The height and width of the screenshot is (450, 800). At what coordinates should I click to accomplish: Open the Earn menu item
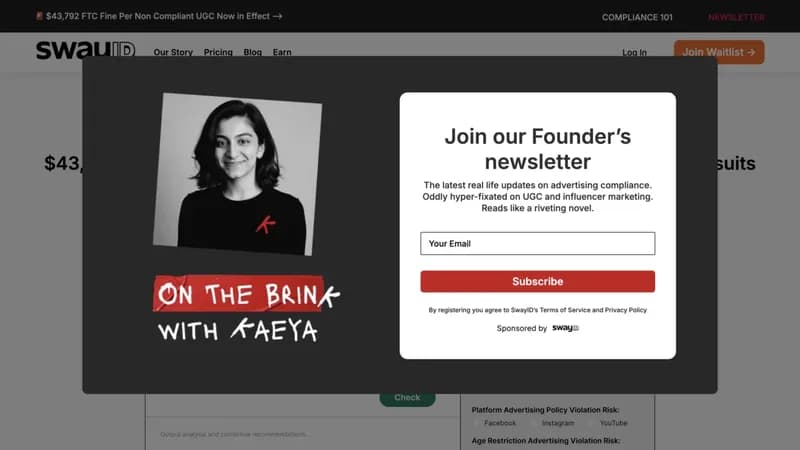pos(282,52)
